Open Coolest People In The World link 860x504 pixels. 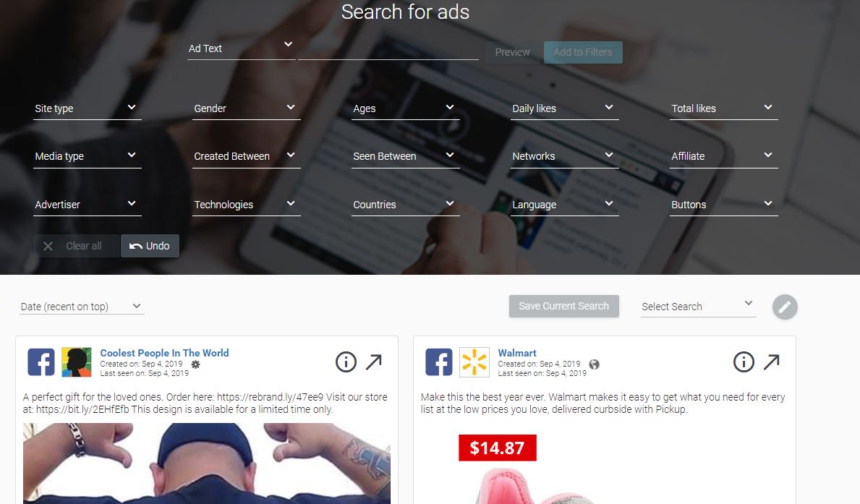coord(164,353)
